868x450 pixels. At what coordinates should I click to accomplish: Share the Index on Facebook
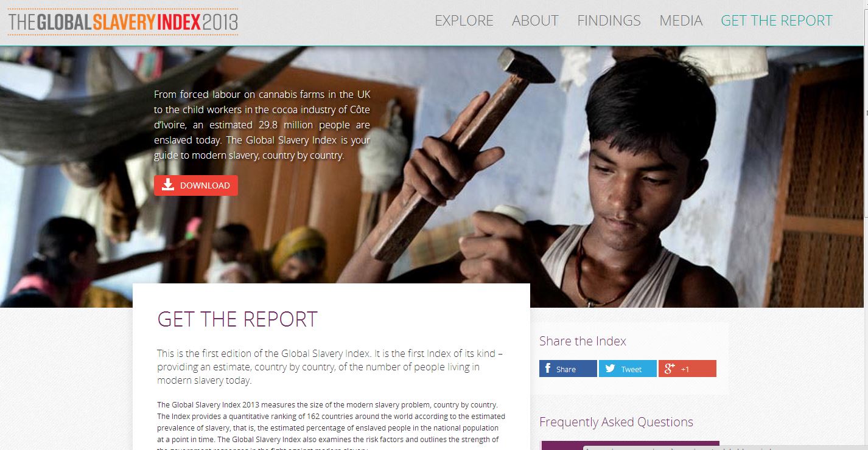pos(568,369)
